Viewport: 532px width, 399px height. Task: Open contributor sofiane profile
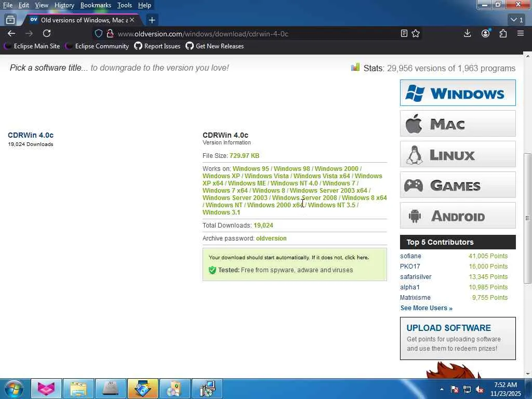pos(410,256)
